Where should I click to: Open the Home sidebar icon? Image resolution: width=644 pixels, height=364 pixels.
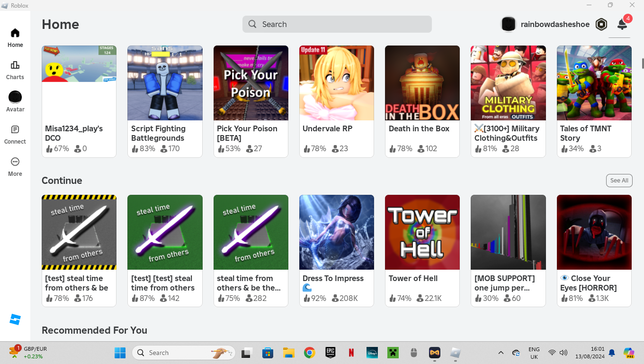pyautogui.click(x=15, y=38)
